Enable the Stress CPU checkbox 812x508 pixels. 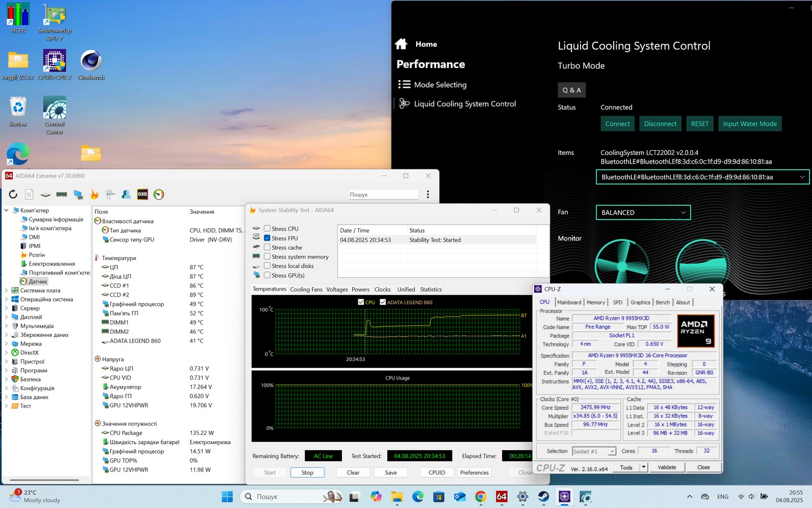pos(267,229)
